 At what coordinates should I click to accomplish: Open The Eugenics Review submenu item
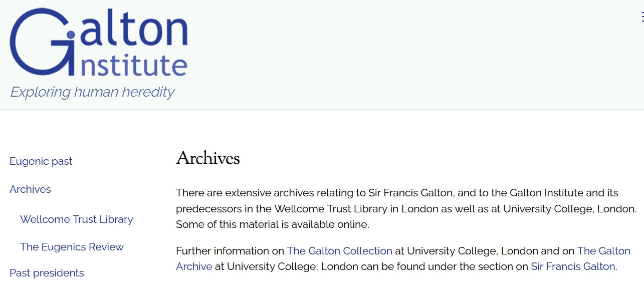click(x=72, y=247)
